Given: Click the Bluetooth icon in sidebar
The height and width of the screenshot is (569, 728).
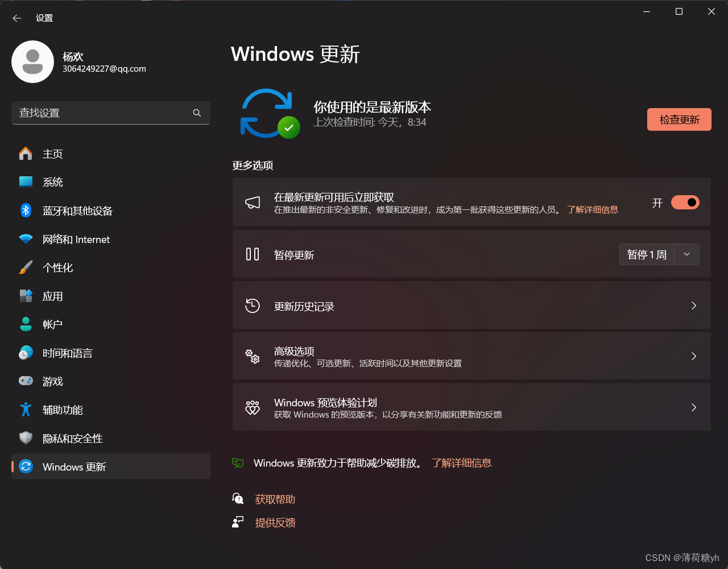Looking at the screenshot, I should click(x=26, y=211).
